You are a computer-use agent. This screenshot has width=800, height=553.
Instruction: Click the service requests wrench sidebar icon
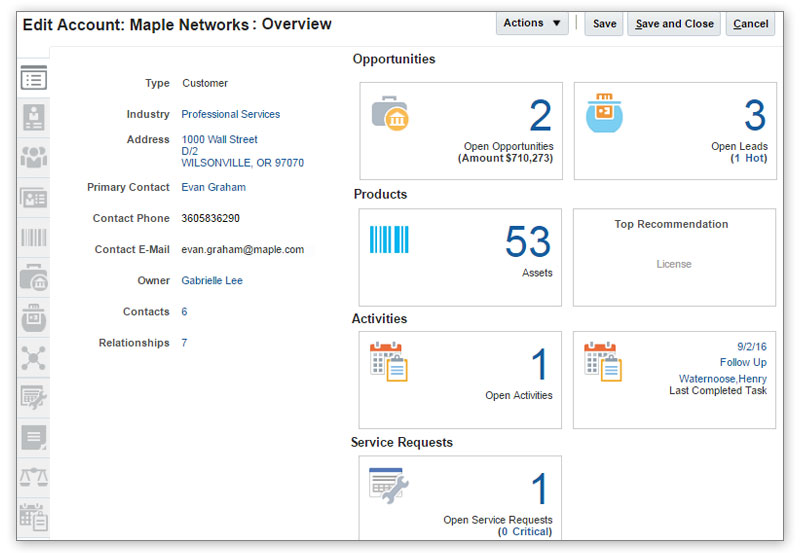click(34, 397)
